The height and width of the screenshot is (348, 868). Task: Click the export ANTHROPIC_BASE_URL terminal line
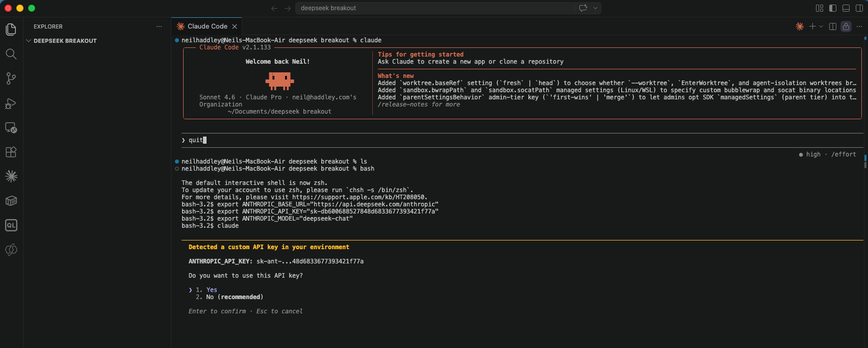310,204
